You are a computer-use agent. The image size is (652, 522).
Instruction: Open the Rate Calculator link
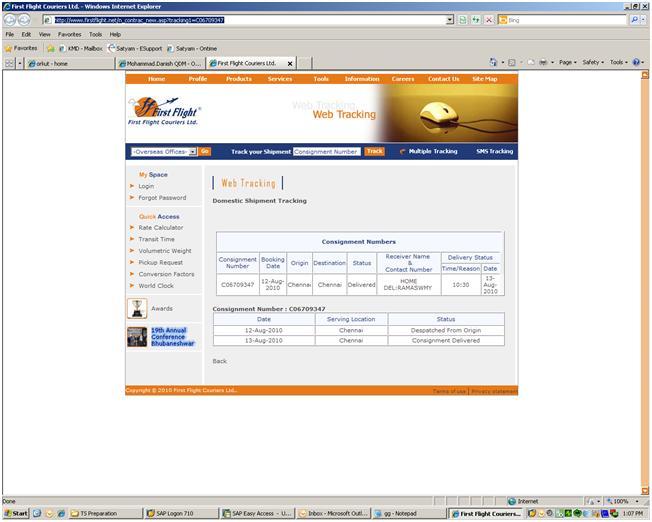click(x=161, y=228)
